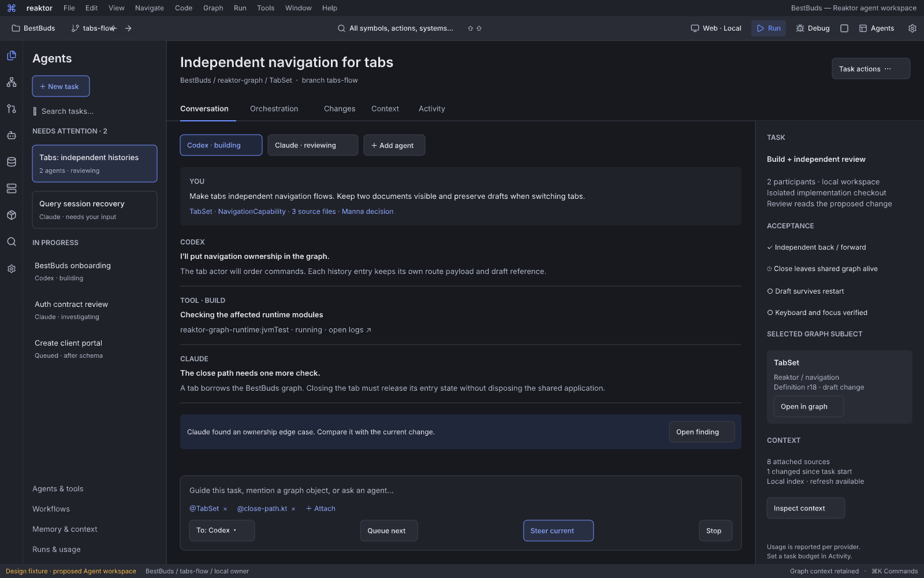The image size is (924, 578).
Task: Open the pull request icon in left rail
Action: pyautogui.click(x=12, y=109)
